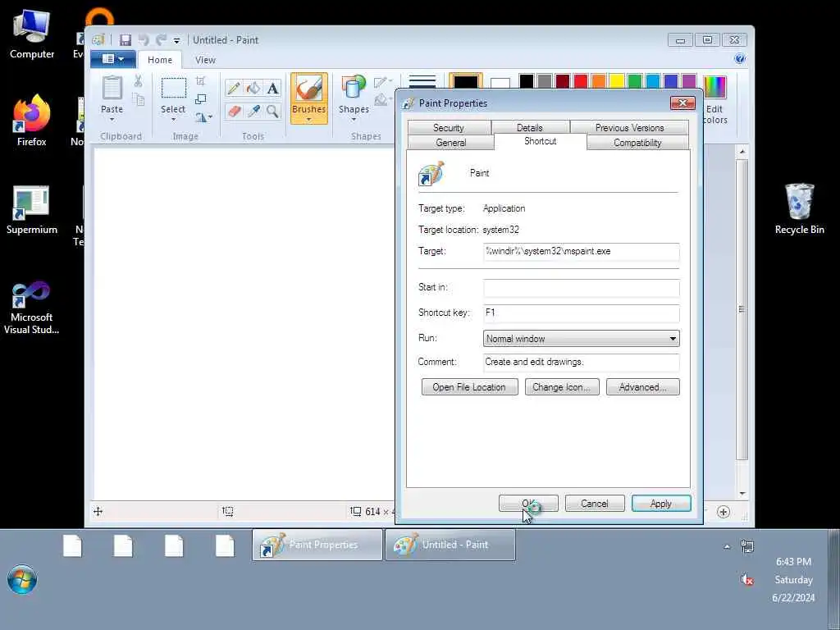Image resolution: width=840 pixels, height=630 pixels.
Task: Select the Fill with color bucket tool
Action: point(253,88)
